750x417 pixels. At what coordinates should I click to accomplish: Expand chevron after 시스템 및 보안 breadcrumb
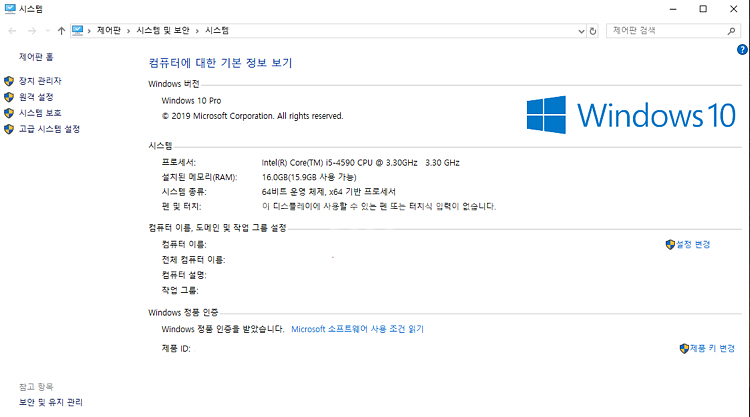197,31
